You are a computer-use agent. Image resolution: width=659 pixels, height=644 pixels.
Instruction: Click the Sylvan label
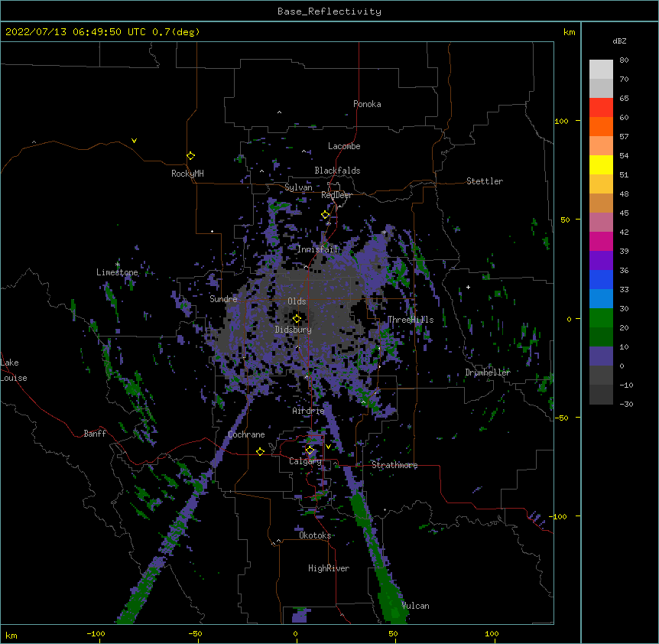pos(298,187)
